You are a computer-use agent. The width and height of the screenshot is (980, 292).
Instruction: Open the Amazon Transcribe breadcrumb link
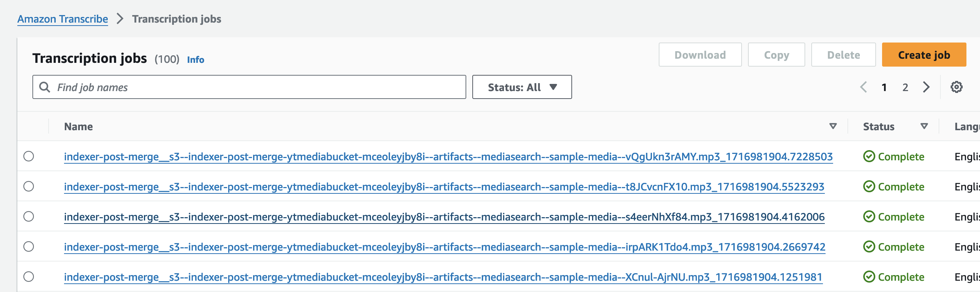tap(63, 19)
